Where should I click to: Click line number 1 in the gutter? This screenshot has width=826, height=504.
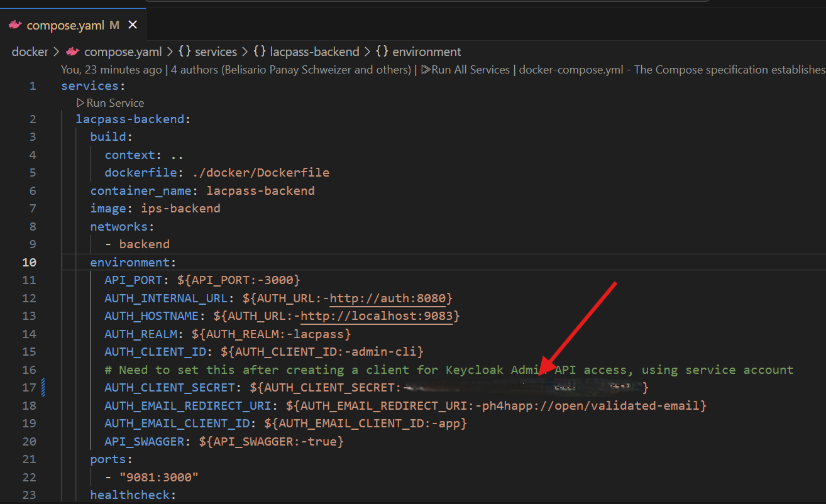[33, 86]
